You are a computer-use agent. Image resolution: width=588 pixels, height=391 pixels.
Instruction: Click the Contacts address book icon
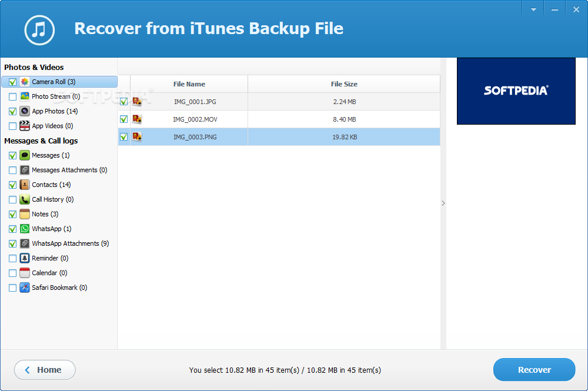tap(25, 185)
